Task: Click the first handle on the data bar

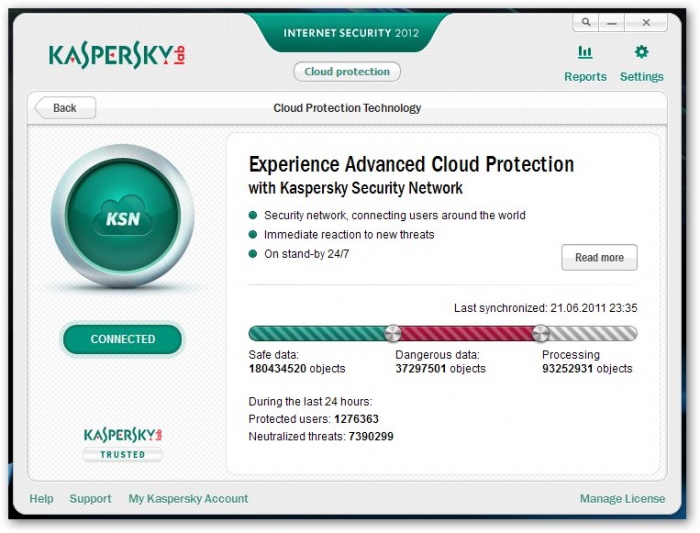Action: coord(393,333)
